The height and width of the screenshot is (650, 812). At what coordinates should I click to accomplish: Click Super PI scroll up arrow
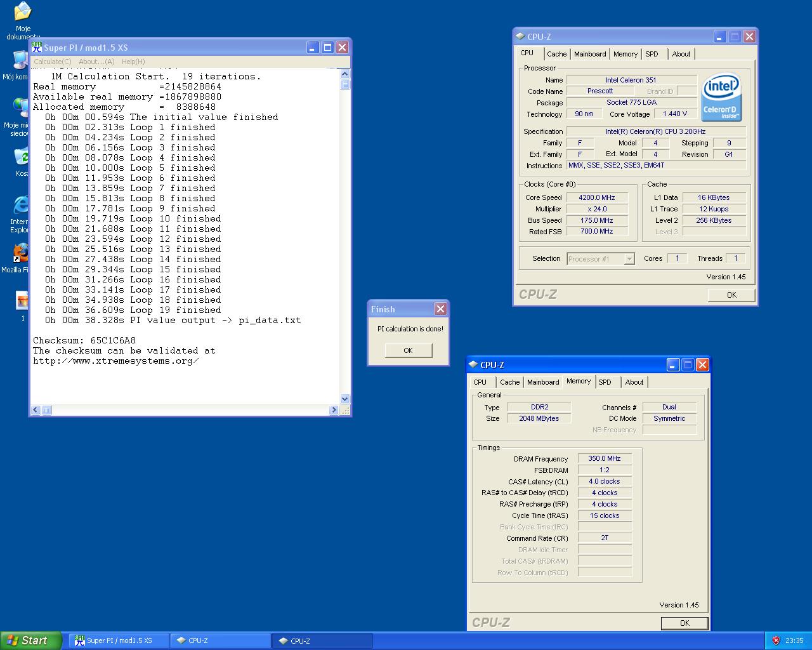click(x=345, y=75)
